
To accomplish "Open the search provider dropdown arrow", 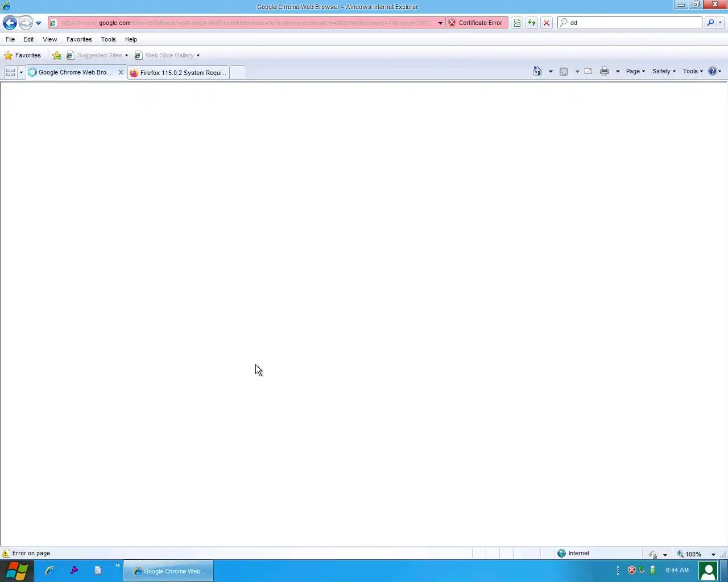I will tap(720, 23).
